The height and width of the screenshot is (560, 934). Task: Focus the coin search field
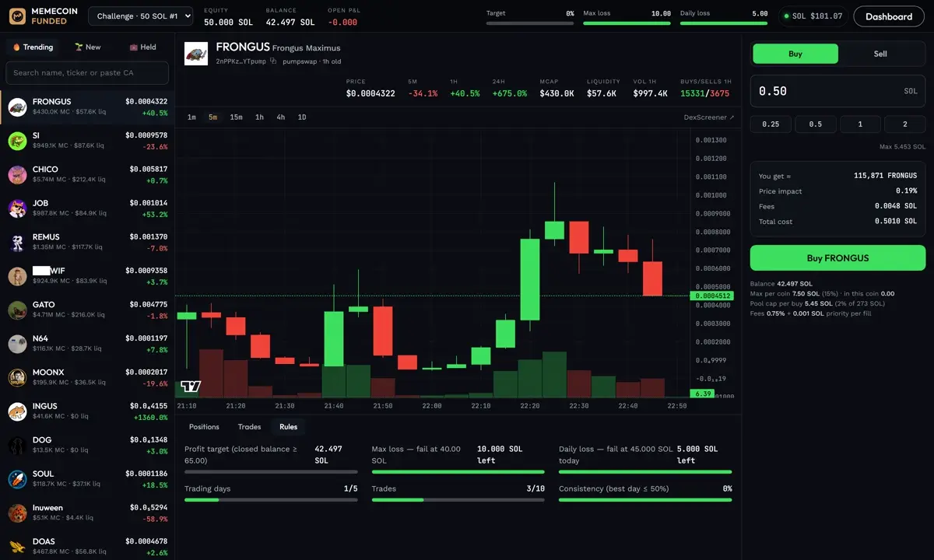pyautogui.click(x=87, y=73)
